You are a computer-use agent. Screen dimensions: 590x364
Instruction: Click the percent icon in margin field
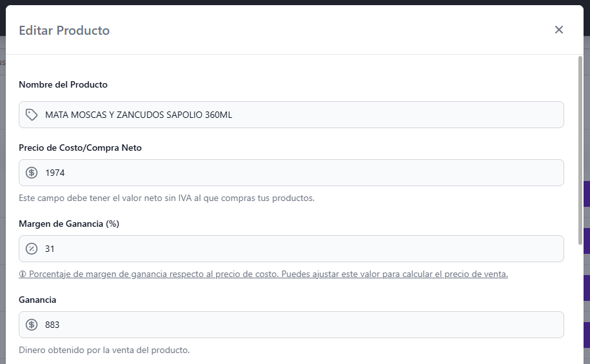(32, 249)
